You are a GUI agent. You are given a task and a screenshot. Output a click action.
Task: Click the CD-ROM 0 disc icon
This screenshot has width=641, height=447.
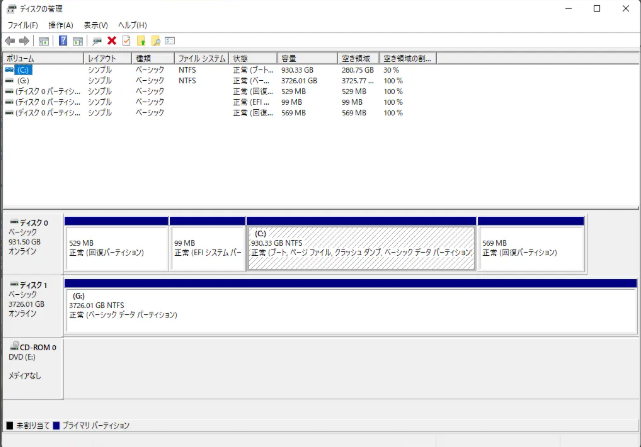pyautogui.click(x=15, y=346)
